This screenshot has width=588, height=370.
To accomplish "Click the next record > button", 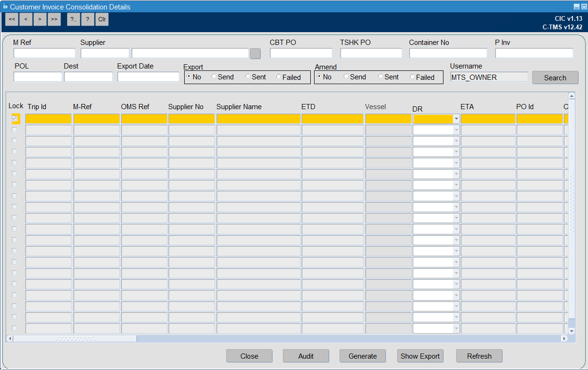I will (x=40, y=19).
